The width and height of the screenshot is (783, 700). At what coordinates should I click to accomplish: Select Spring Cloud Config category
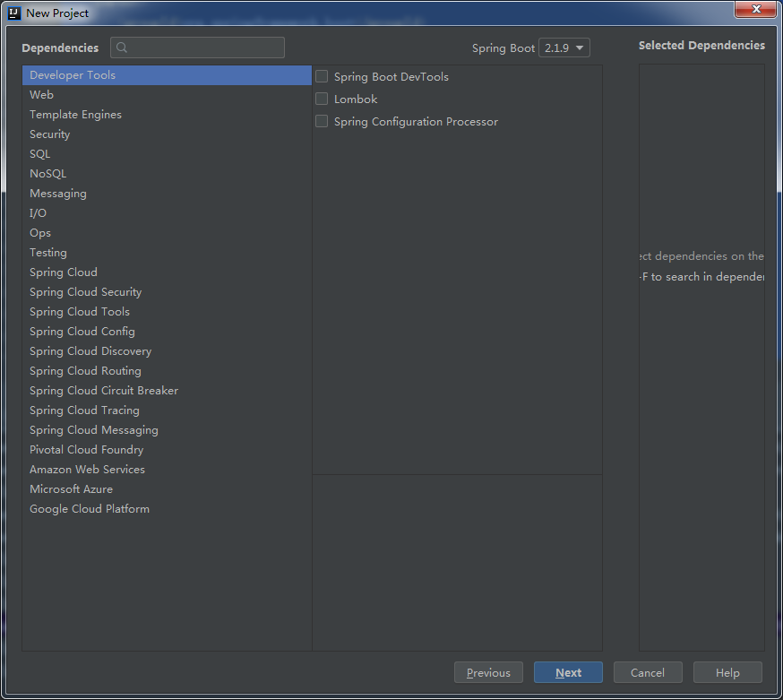pos(167,332)
